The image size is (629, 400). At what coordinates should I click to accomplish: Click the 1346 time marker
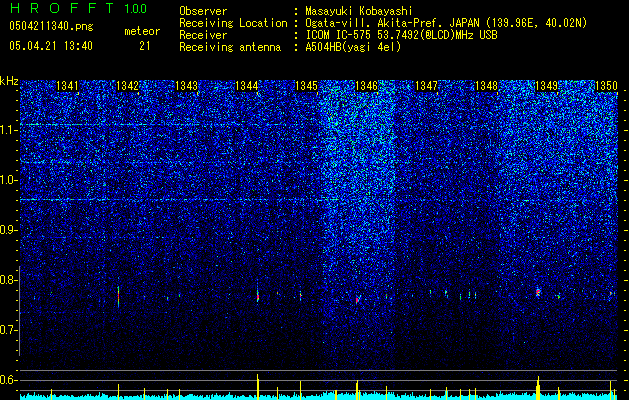366,86
